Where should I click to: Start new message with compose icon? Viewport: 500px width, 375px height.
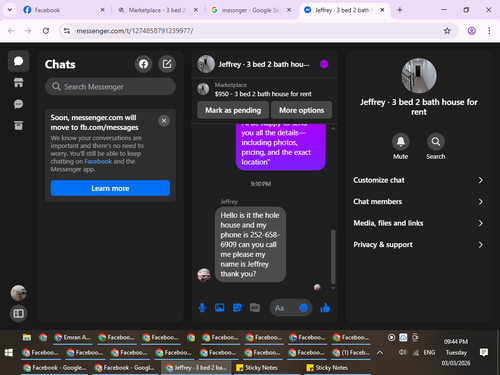167,64
